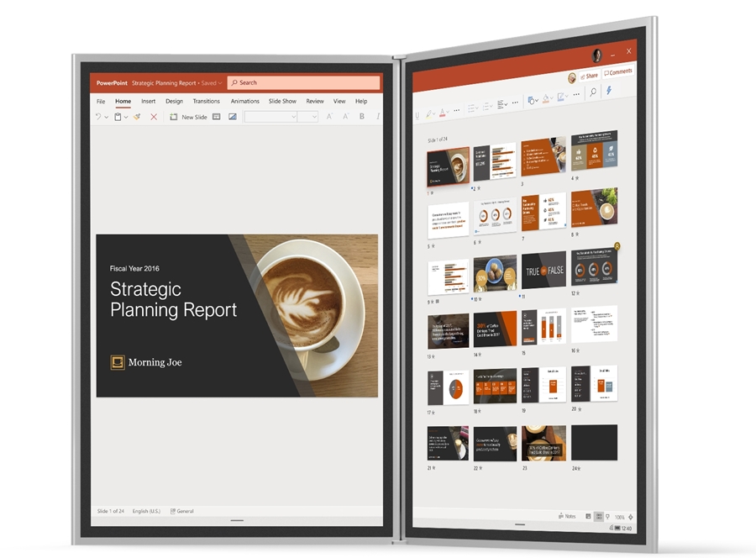Viewport: 756px width, 558px height.
Task: Toggle Bold formatting
Action: (362, 117)
